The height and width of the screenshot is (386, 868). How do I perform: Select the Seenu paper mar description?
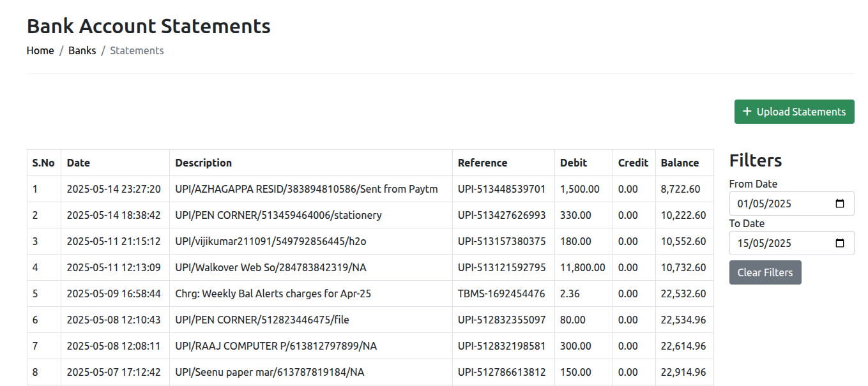pyautogui.click(x=270, y=372)
